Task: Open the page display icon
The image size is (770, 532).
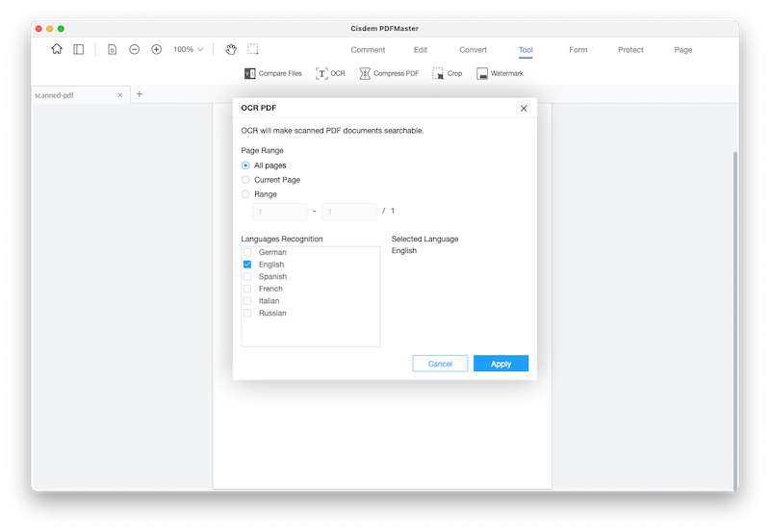Action: click(112, 50)
